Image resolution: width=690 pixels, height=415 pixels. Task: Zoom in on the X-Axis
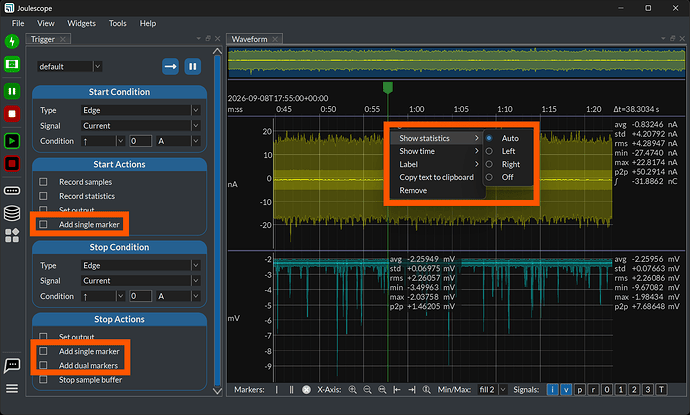(x=352, y=389)
